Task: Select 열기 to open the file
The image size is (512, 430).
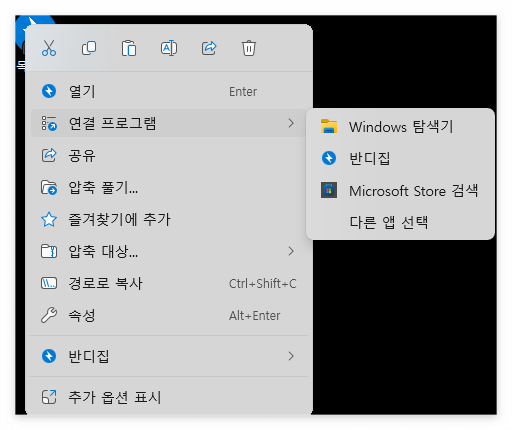Action: tap(169, 91)
